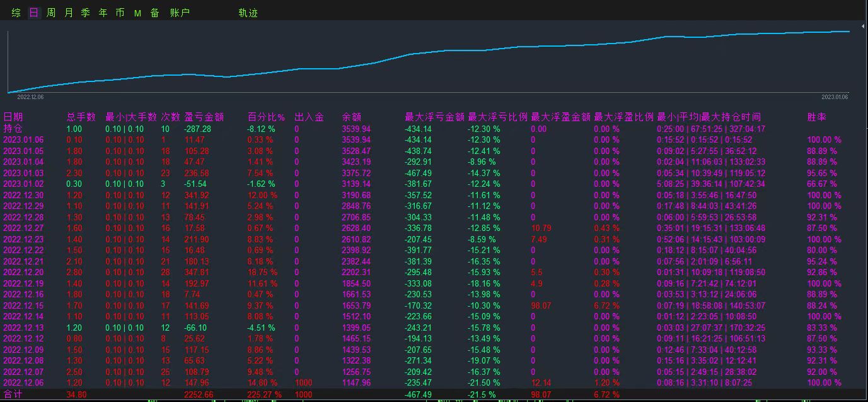Select the 2022.12.09 date row
The height and width of the screenshot is (402, 868).
23,350
